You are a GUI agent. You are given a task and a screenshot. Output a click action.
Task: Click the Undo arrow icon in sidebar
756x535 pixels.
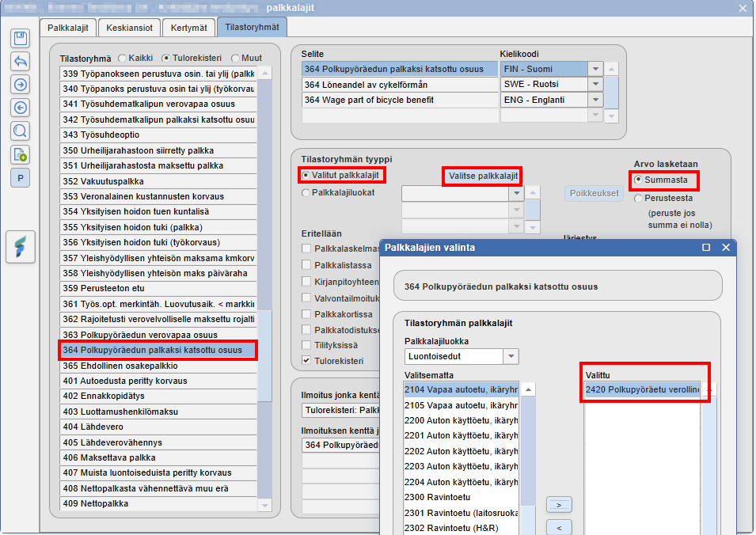click(x=21, y=61)
